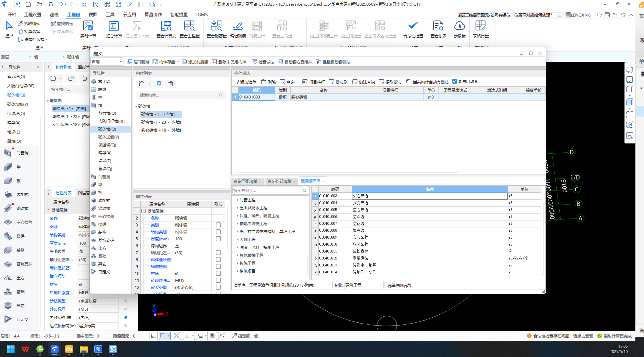Click 实时计算 real-time calculation icon

coord(88,29)
